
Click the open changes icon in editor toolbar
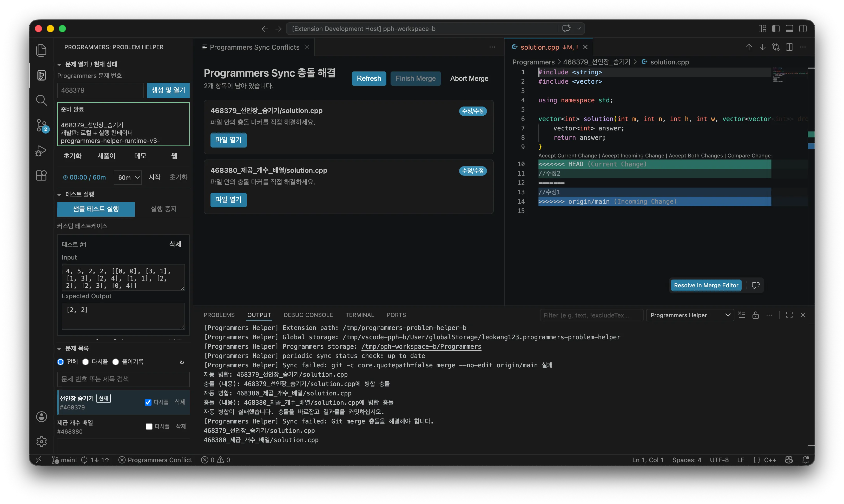pos(776,47)
